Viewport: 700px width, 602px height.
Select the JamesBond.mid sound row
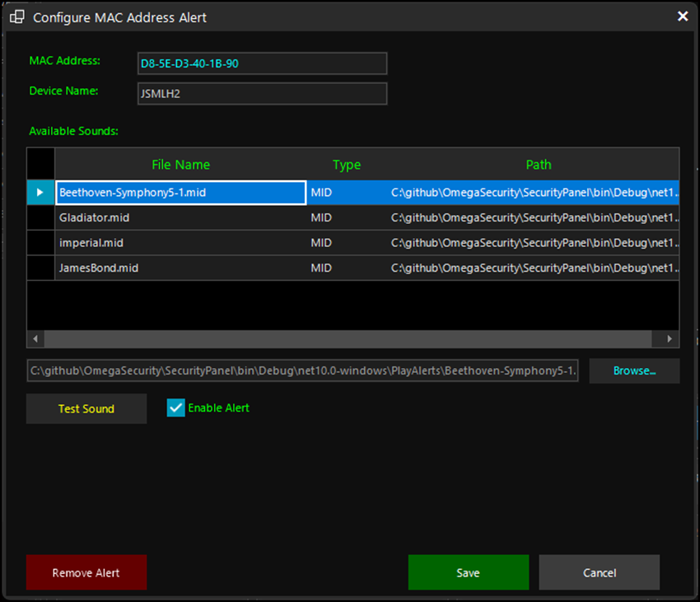pos(165,268)
